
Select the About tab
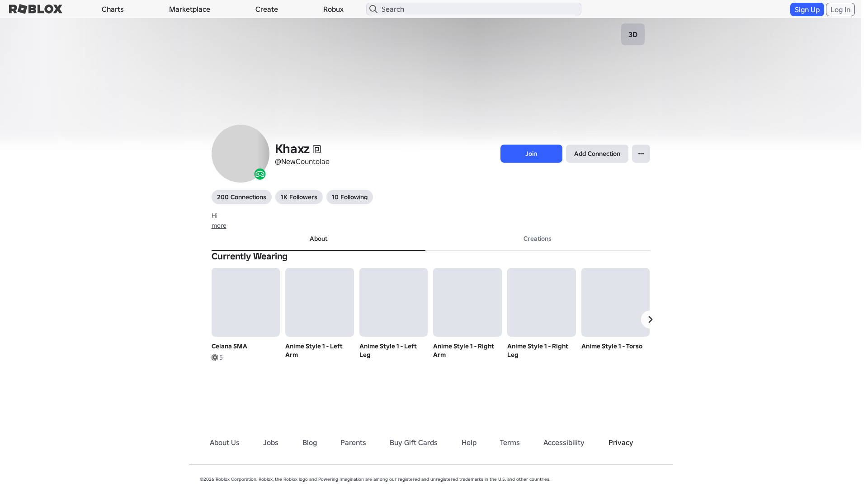pyautogui.click(x=318, y=239)
